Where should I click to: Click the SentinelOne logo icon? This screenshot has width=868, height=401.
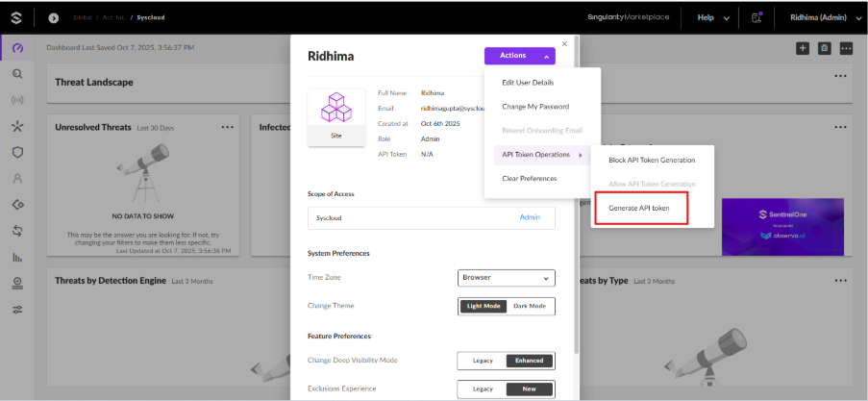coord(16,17)
